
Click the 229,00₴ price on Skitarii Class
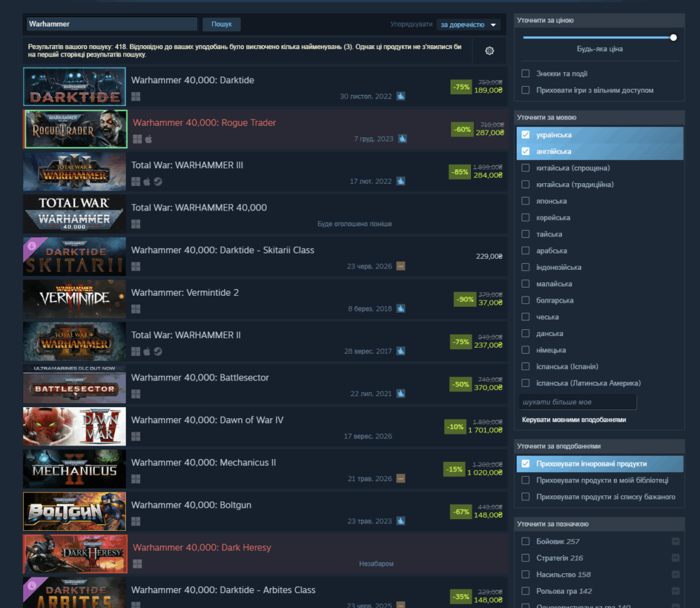point(489,256)
